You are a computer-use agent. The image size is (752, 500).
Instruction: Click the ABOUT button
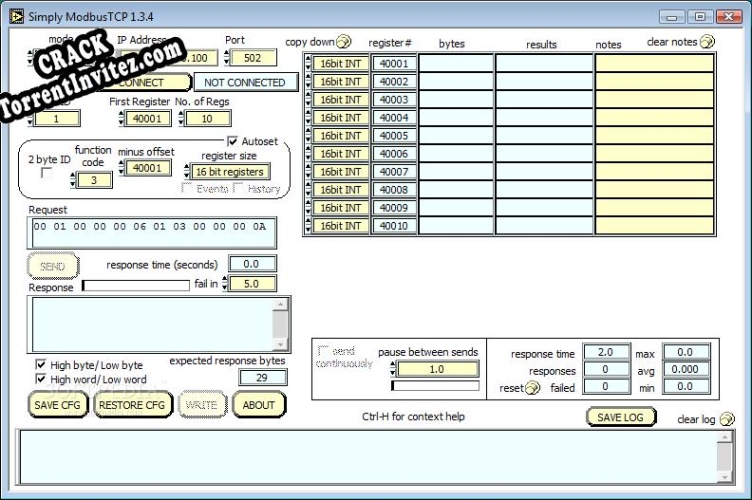[x=258, y=405]
